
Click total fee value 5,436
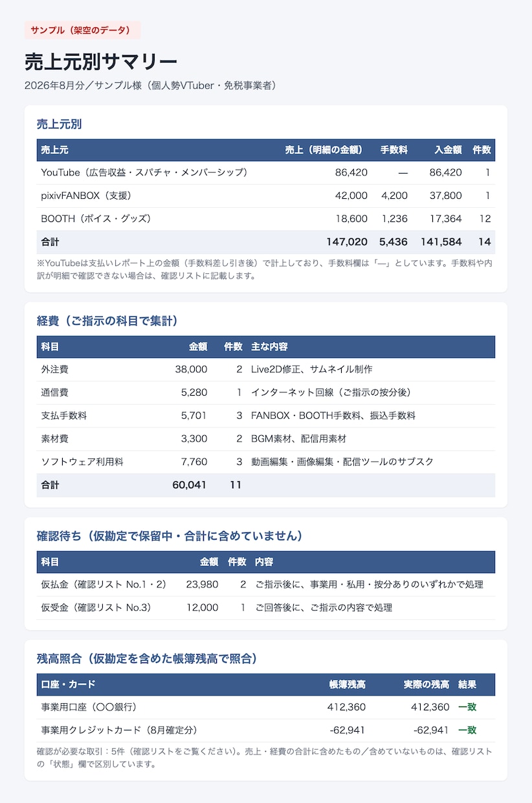tap(393, 242)
